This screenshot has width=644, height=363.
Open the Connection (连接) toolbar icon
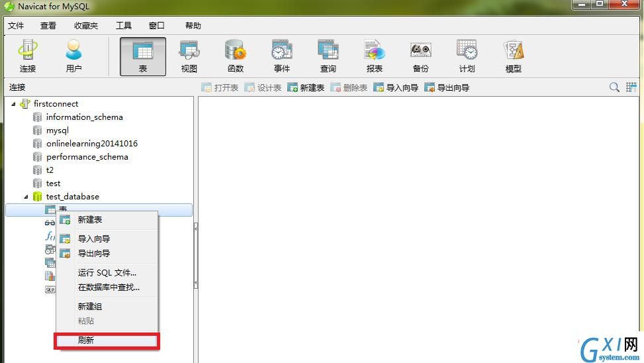[x=28, y=56]
